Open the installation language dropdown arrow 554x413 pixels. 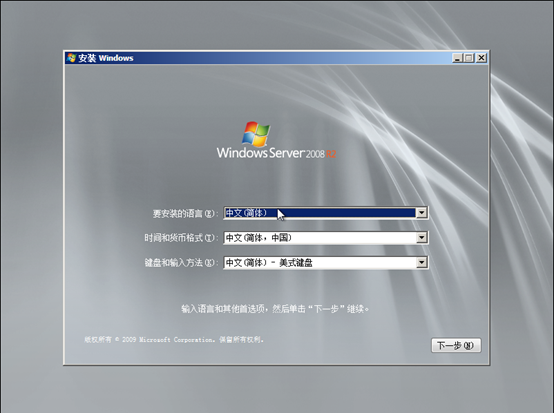[x=422, y=213]
